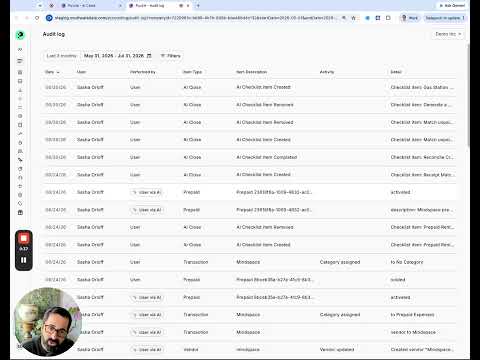Click Transaction item type in No Category row
The height and width of the screenshot is (360, 480).
[x=196, y=262]
